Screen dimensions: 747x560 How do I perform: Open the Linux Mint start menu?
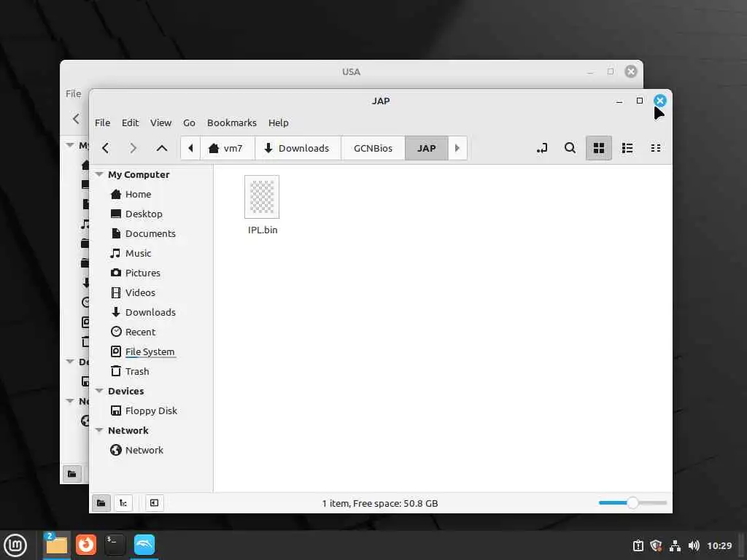click(x=15, y=545)
